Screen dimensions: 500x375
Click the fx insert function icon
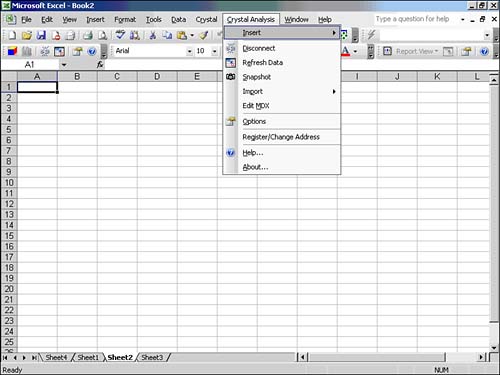pos(100,65)
